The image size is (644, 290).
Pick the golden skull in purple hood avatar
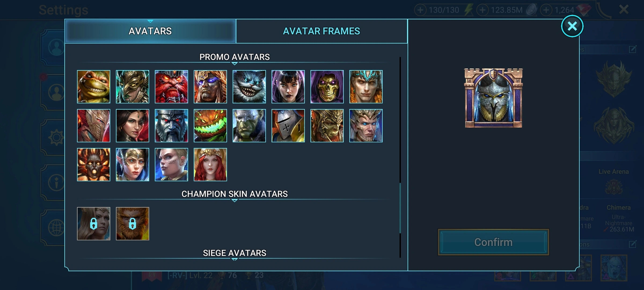(x=327, y=87)
